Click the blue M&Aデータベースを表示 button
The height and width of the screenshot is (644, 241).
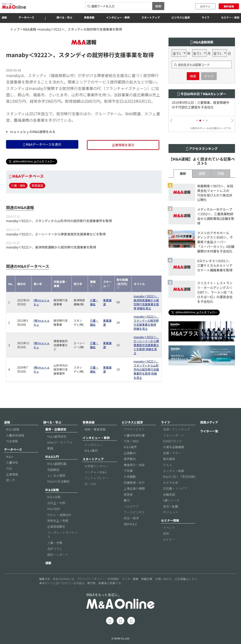42,144
